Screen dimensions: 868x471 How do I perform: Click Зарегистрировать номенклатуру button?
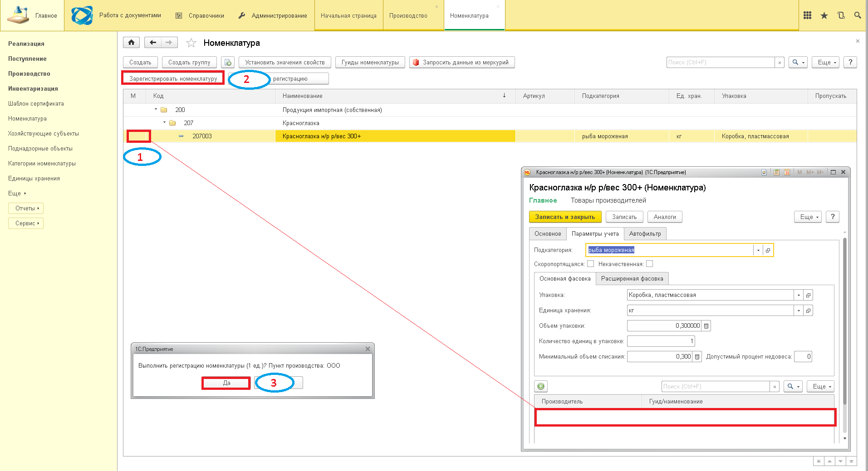pyautogui.click(x=173, y=78)
